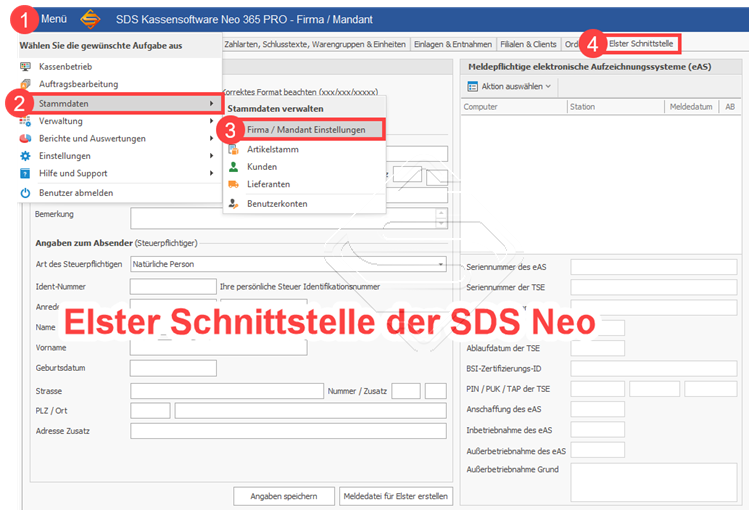Expand Stammdaten submenu arrow
Image resolution: width=749 pixels, height=510 pixels.
(211, 104)
